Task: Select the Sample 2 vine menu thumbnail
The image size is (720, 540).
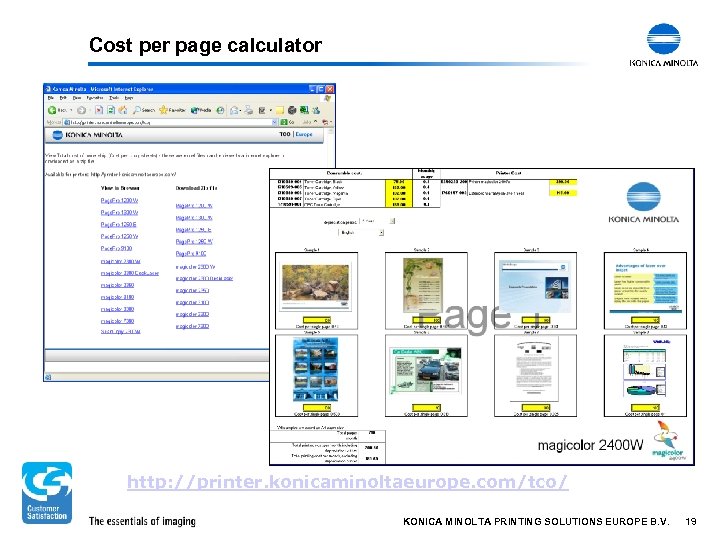Action: click(422, 285)
